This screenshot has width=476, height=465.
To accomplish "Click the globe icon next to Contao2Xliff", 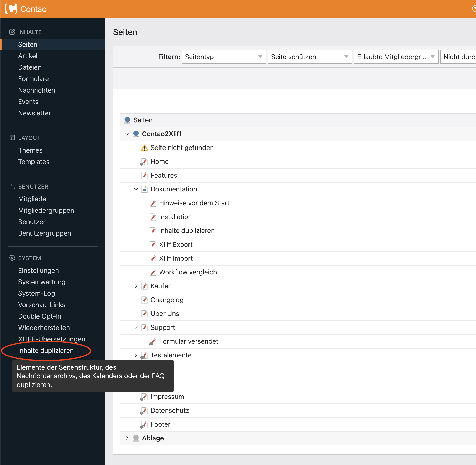I will 136,134.
